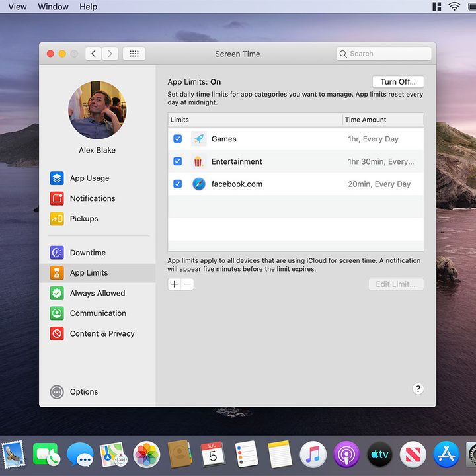Select the '1hr, Every Day' value
476x476 pixels.
(x=373, y=139)
